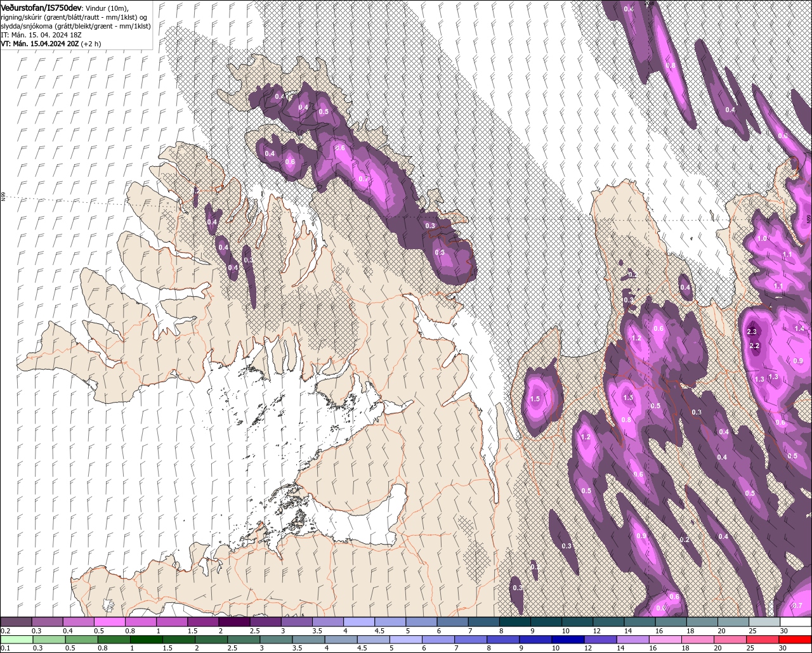
Task: Click the legend label 0.1
Action: click(x=5, y=648)
